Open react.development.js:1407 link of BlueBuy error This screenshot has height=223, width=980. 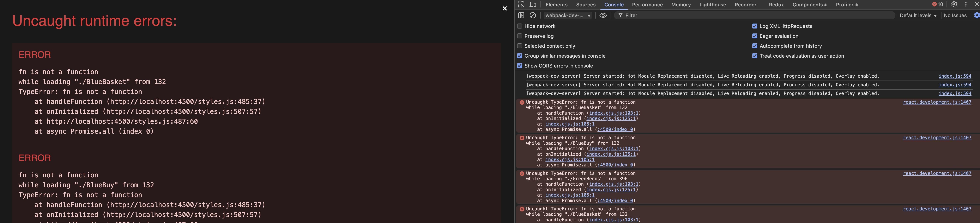(x=937, y=138)
